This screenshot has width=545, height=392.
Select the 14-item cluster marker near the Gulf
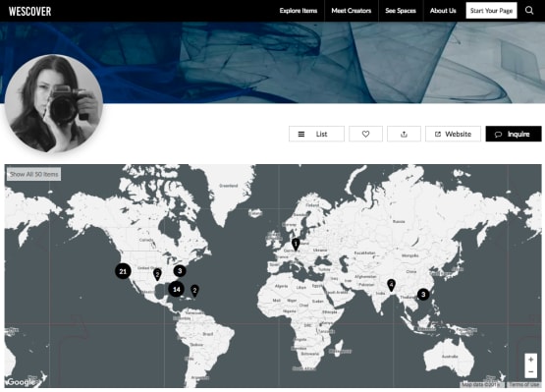(x=176, y=289)
